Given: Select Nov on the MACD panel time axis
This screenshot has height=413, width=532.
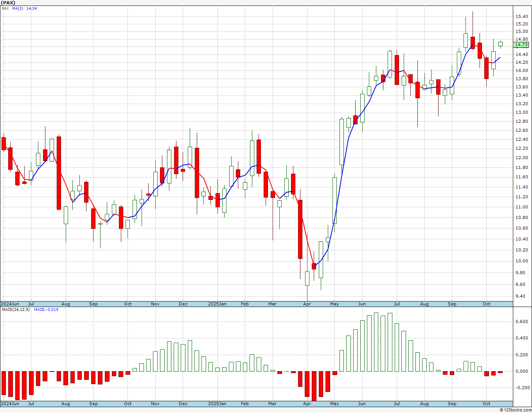Looking at the screenshot, I should click(155, 404).
